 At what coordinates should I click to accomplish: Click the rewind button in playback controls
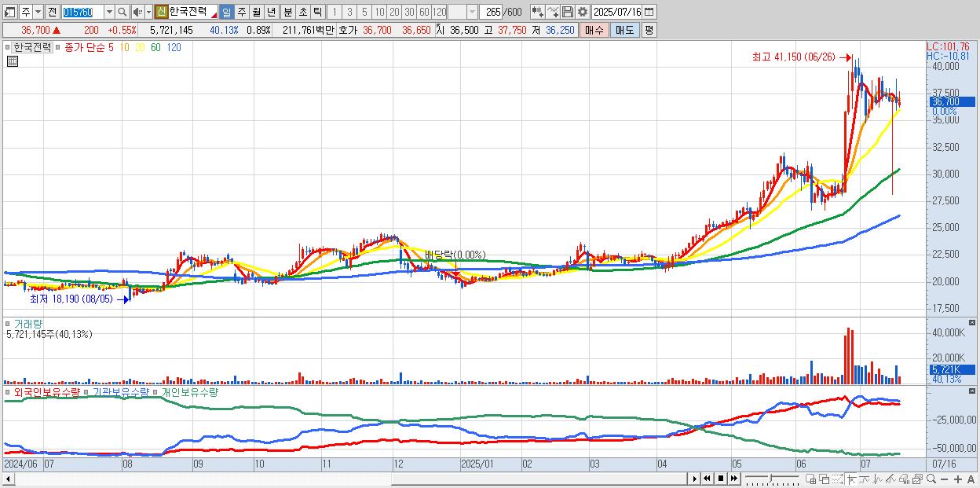pos(707,479)
